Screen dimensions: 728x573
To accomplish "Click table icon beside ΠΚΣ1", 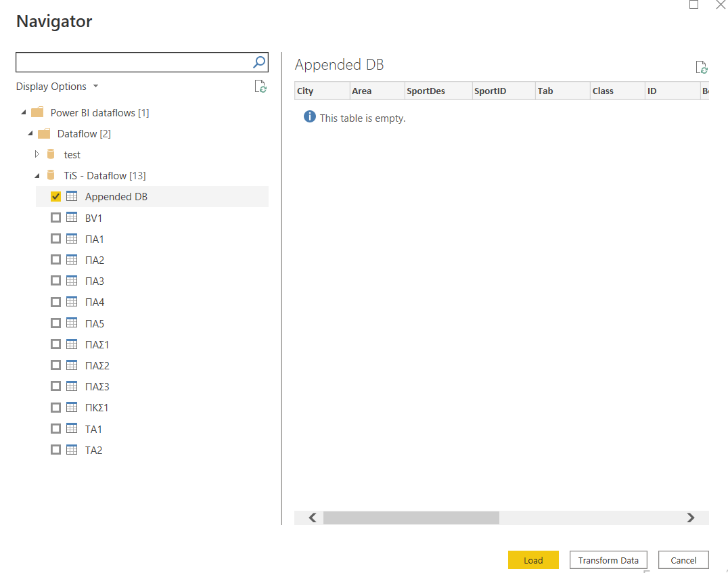I will (72, 407).
